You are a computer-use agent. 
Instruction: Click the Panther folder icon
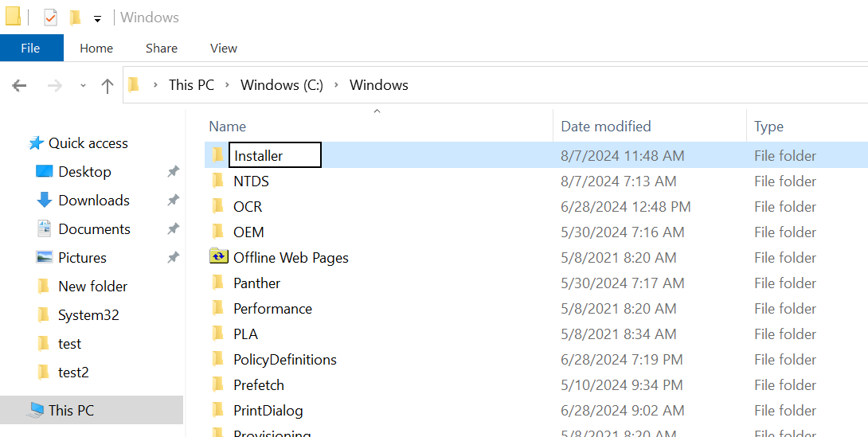(218, 282)
